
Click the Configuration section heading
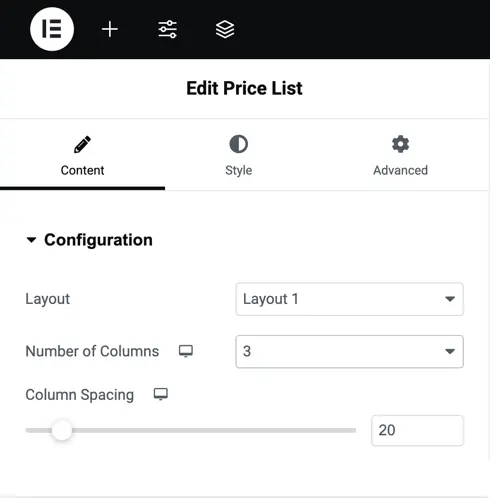click(x=98, y=240)
